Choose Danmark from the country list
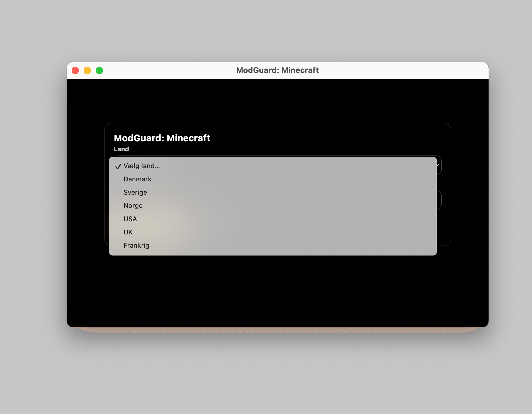The height and width of the screenshot is (414, 532). tap(273, 179)
